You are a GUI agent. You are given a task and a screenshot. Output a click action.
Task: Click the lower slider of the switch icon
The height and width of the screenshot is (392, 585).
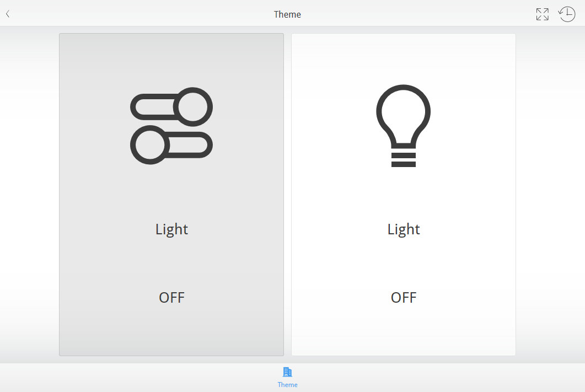coord(171,145)
